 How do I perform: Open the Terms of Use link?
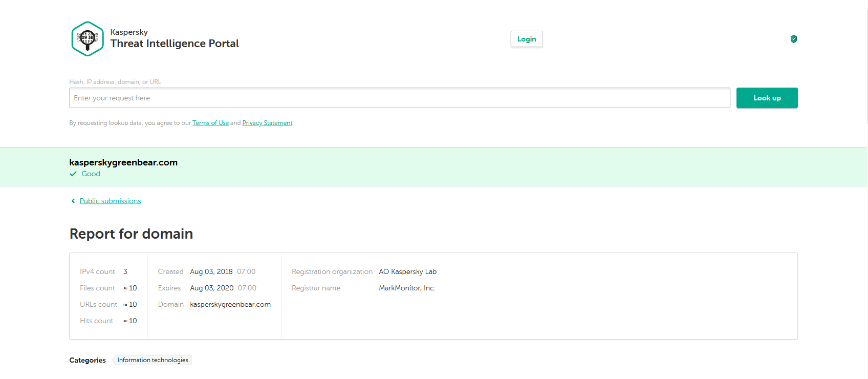coord(210,123)
